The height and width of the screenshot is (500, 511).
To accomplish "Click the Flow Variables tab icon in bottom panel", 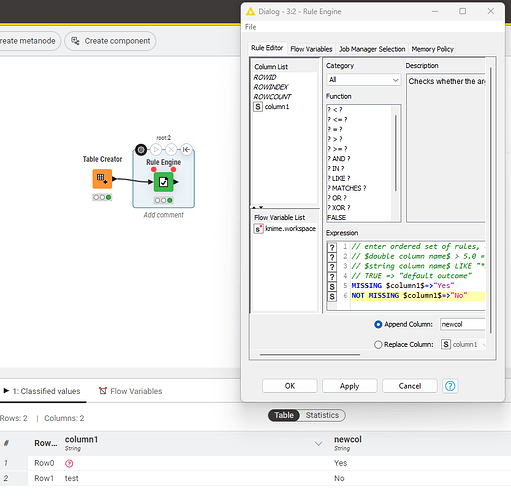I will pos(103,391).
